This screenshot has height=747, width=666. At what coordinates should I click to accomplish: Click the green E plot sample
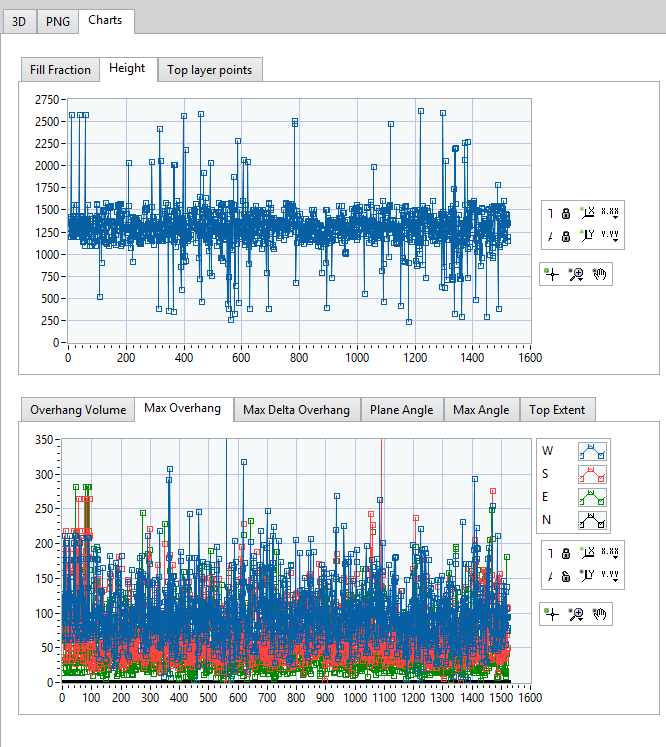(x=592, y=497)
